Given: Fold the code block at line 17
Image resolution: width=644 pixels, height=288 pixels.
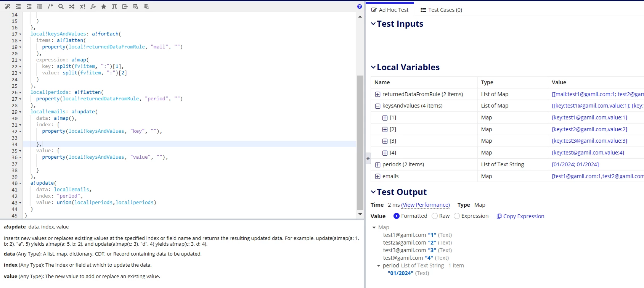Looking at the screenshot, I should tap(20, 34).
